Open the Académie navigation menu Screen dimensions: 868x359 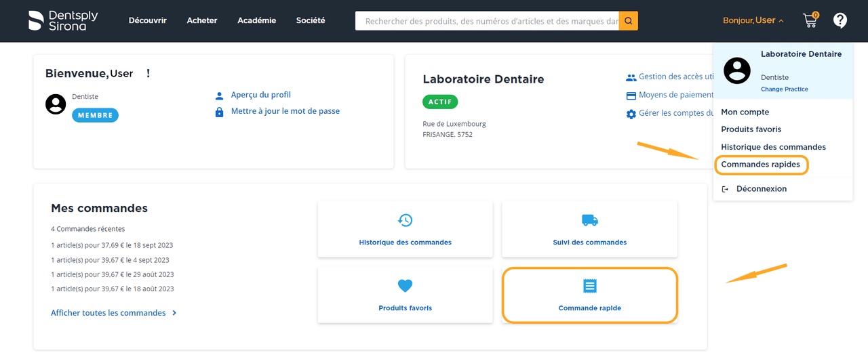coord(256,20)
